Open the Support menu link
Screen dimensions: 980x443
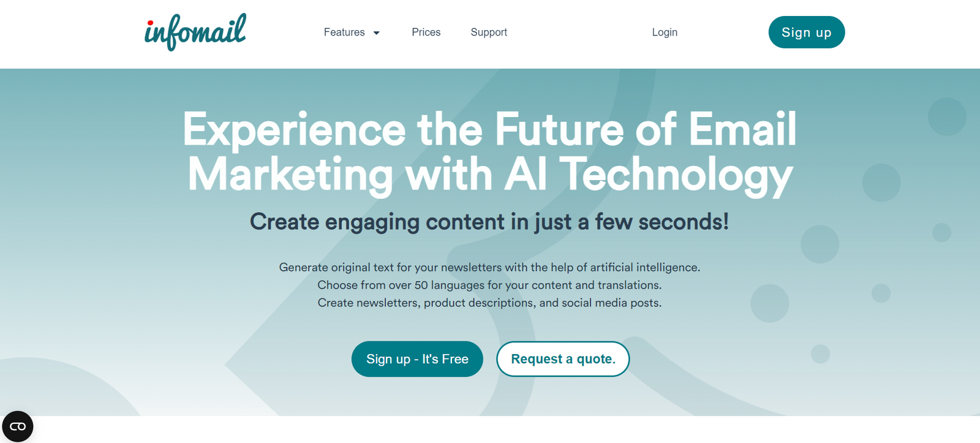coord(489,32)
